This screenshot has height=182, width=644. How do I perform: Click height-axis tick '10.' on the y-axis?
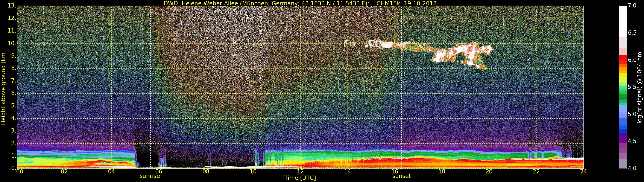pos(12,43)
